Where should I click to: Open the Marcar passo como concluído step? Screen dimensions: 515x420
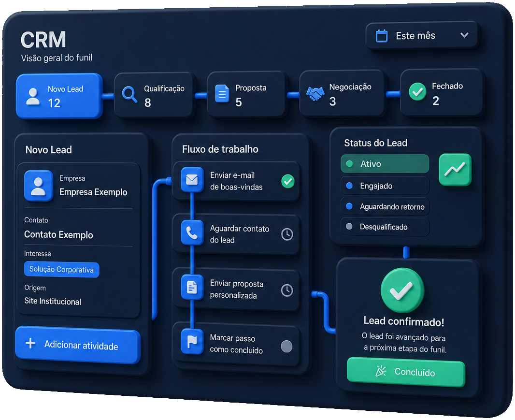click(236, 345)
